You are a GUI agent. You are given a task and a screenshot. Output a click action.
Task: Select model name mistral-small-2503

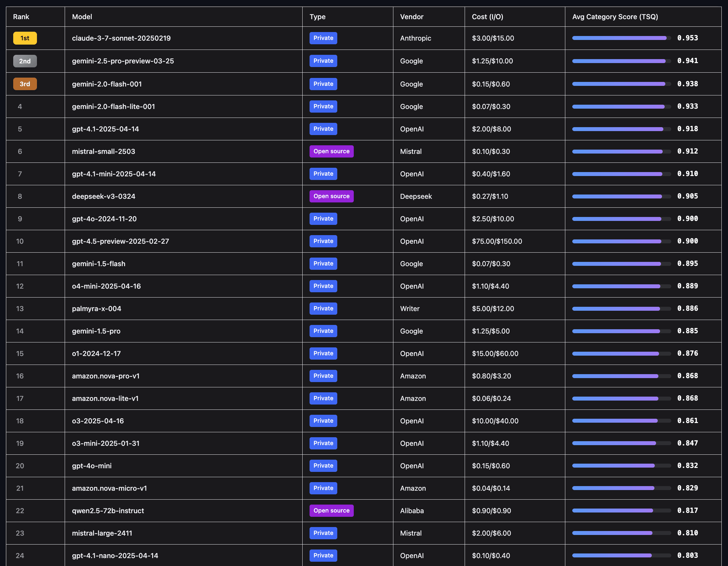tap(104, 152)
